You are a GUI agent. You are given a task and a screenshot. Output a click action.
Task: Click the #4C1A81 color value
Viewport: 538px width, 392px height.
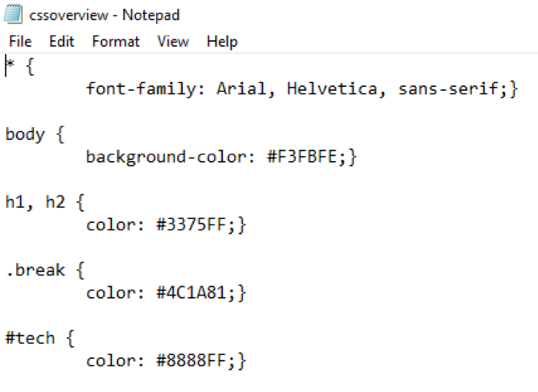click(x=191, y=293)
